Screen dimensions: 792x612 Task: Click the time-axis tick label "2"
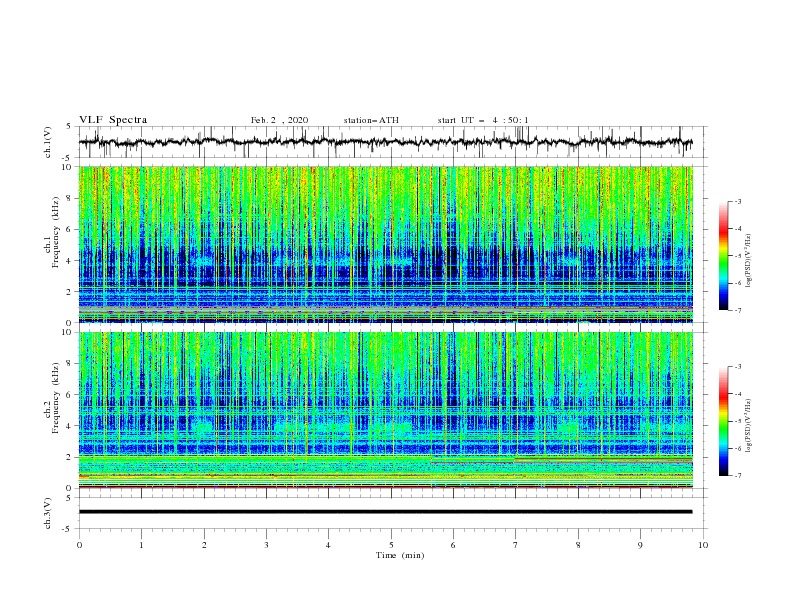click(204, 545)
